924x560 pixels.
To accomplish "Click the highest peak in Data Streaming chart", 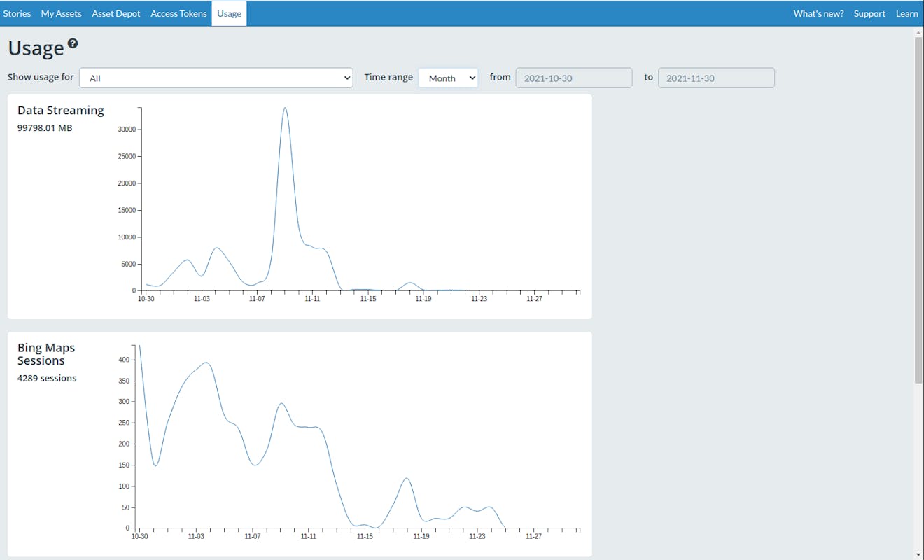I will [285, 108].
